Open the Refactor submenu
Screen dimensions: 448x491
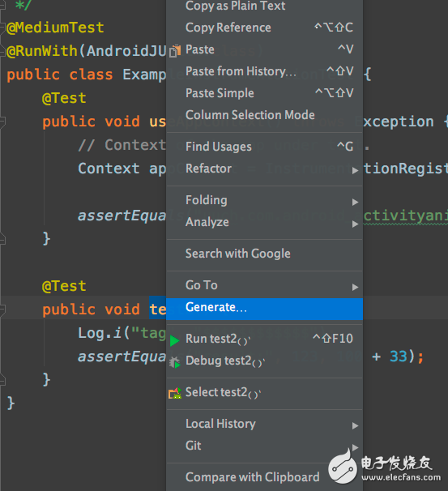264,169
